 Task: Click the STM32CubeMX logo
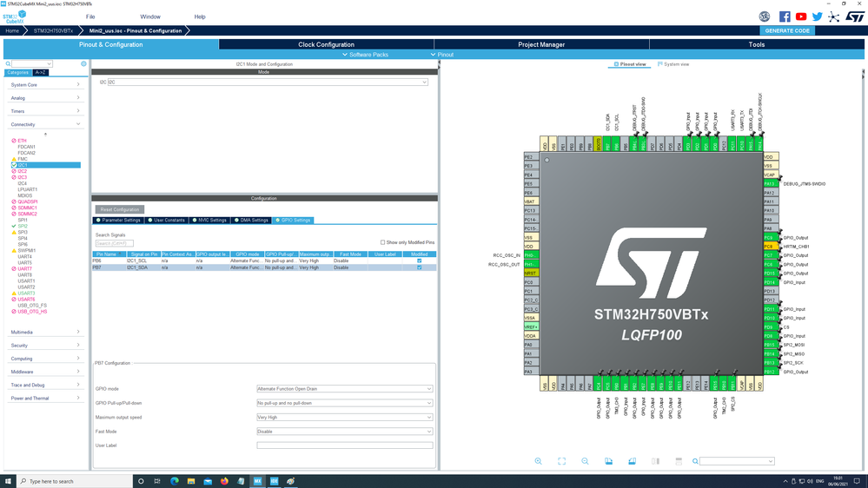(x=15, y=17)
